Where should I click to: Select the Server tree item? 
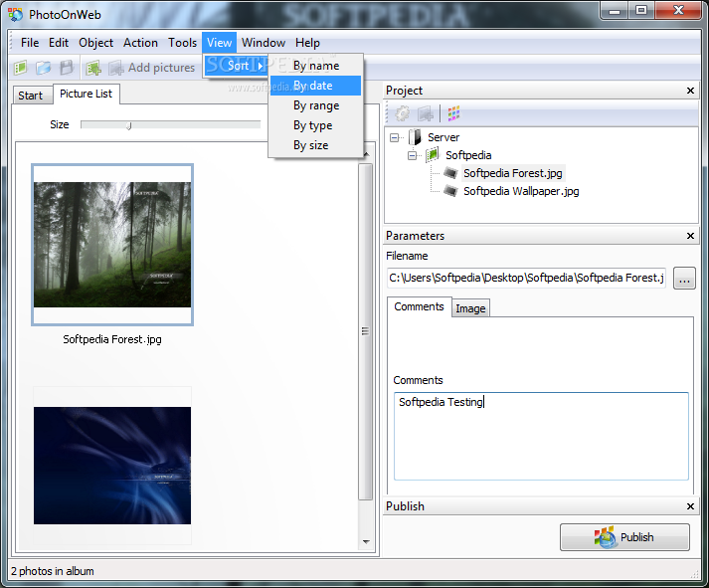coord(443,137)
